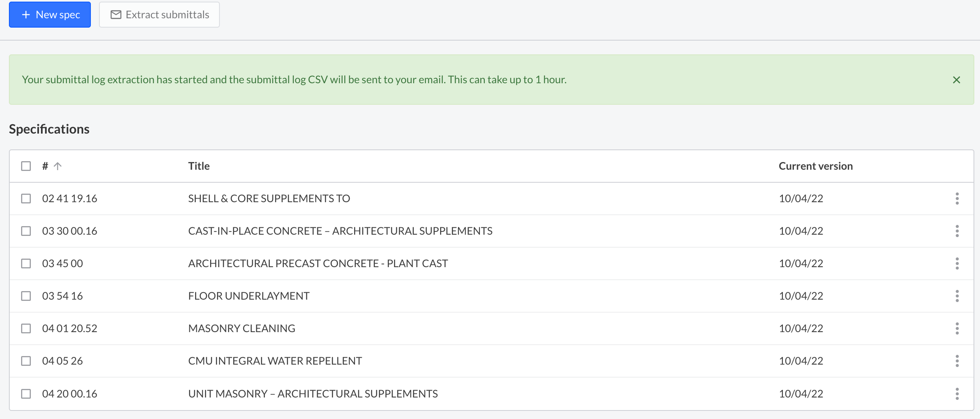
Task: Check the box for spec 03 30 00.16
Action: pyautogui.click(x=26, y=231)
